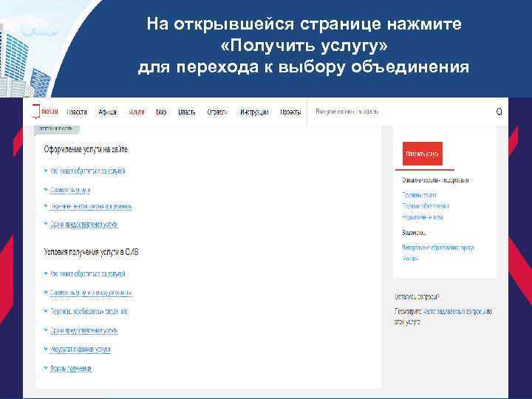
Task: Expand Результат оказания услуги
Action: [x=80, y=349]
